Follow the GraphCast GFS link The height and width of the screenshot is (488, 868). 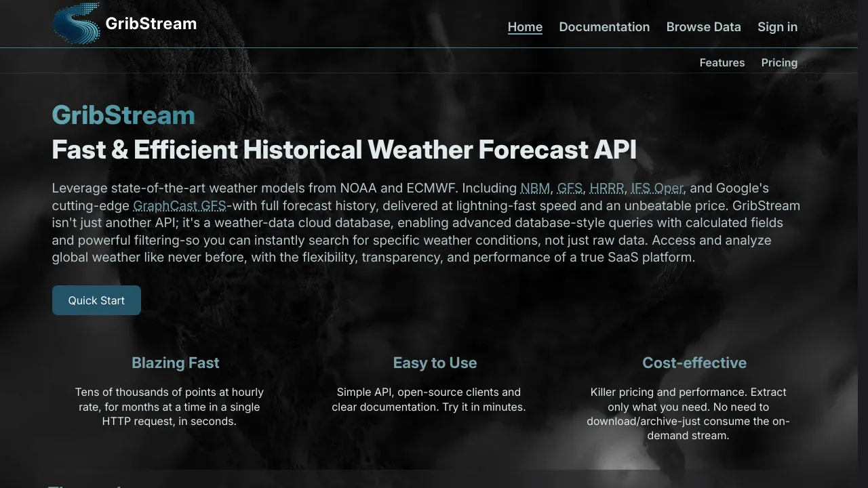pos(180,205)
